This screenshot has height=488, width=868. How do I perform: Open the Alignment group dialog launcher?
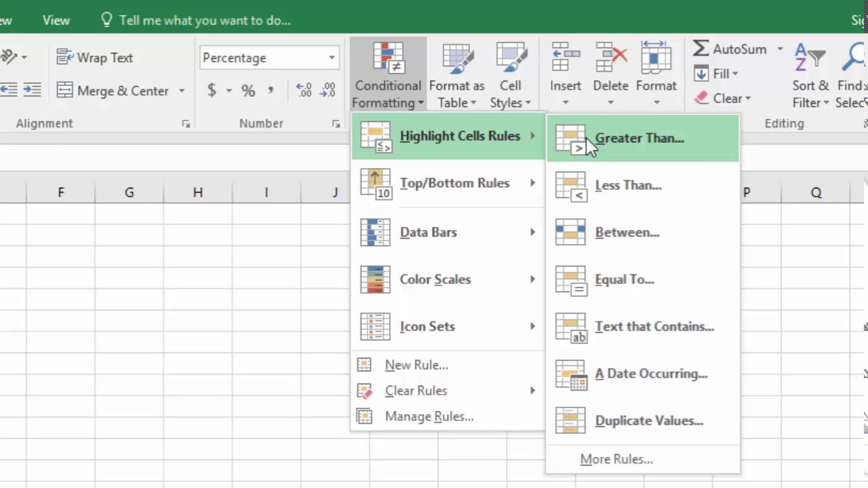[186, 124]
